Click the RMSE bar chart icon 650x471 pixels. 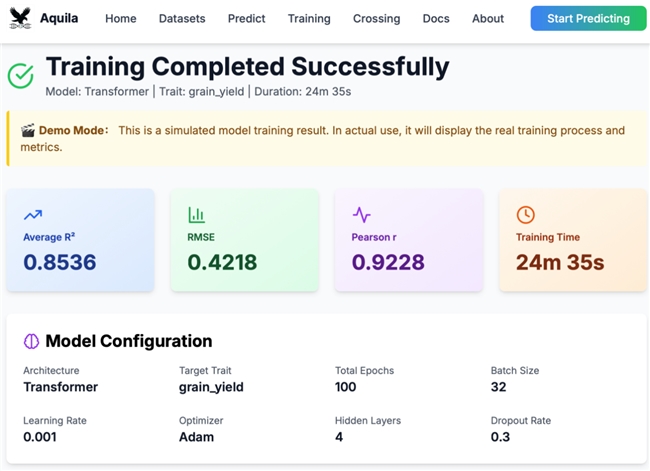(196, 215)
